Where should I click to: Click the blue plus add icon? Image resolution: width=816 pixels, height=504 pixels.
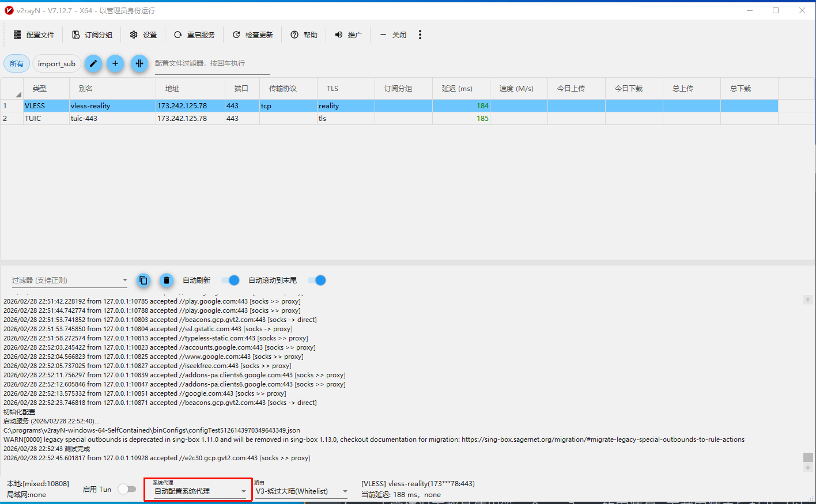(115, 63)
